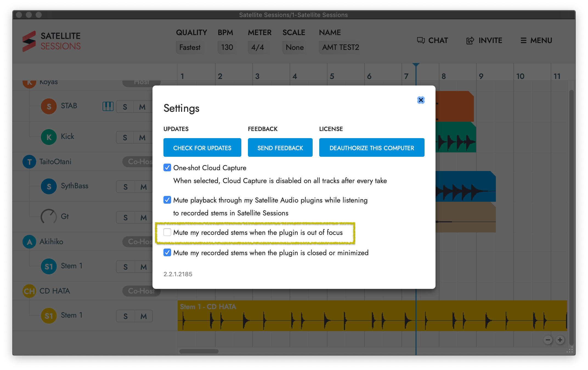This screenshot has height=370, width=588.
Task: Click Akihiko's Stem 1 teal avatar
Action: 49,266
